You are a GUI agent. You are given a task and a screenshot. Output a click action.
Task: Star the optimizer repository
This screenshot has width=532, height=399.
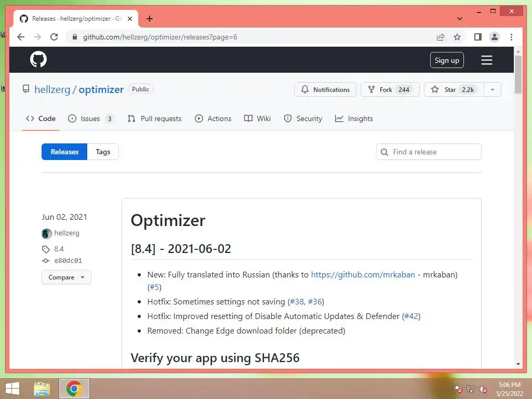[454, 89]
